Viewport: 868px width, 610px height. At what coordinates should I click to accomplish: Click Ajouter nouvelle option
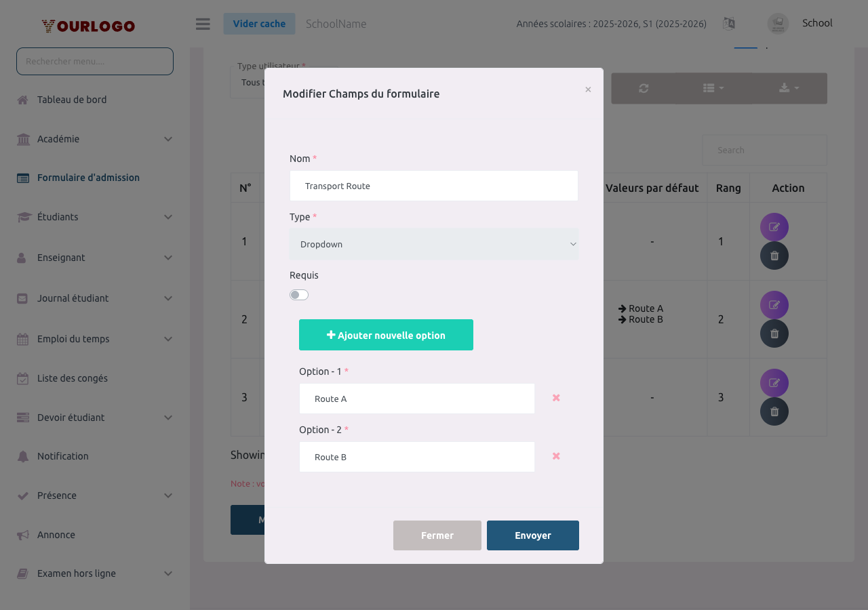[x=386, y=334]
